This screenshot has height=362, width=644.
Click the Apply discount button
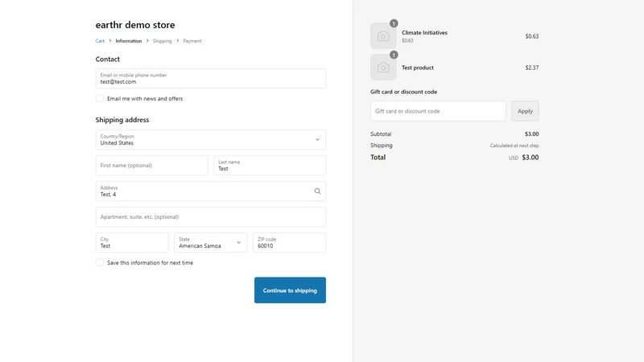point(525,111)
